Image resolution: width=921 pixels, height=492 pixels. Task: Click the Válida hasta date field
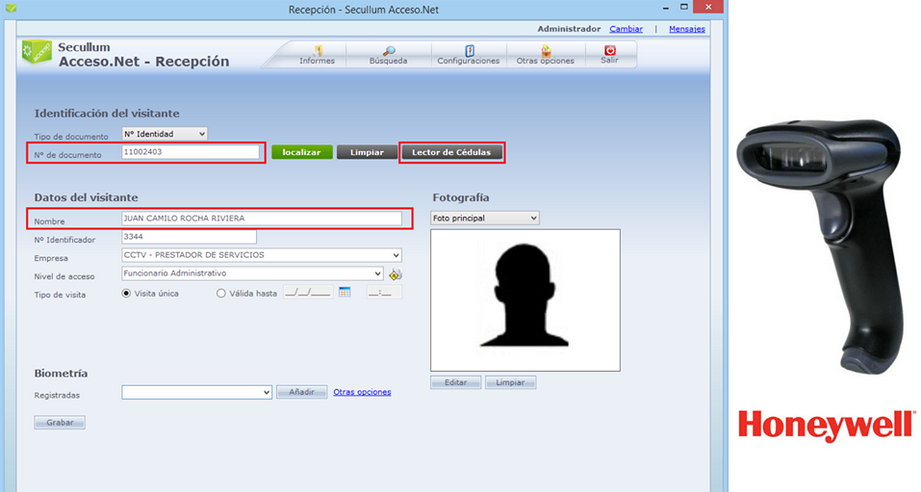(308, 292)
